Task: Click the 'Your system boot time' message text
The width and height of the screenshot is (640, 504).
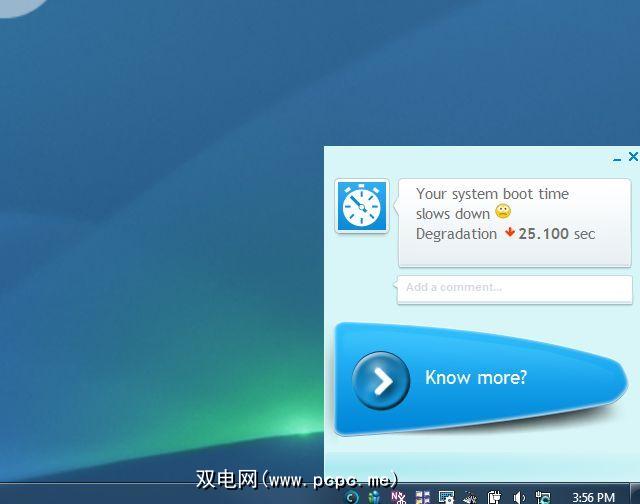Action: point(492,194)
